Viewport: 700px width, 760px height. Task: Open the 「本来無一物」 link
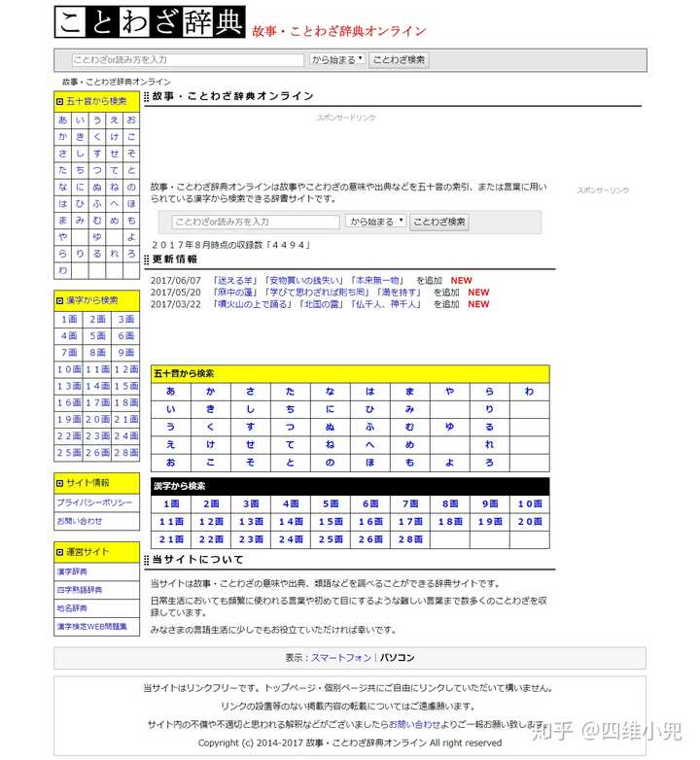(x=376, y=280)
